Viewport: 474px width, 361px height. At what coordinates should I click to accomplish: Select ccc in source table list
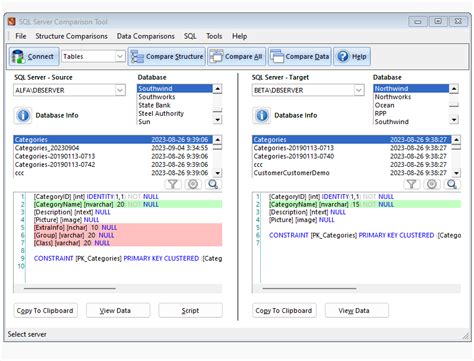tap(113, 173)
